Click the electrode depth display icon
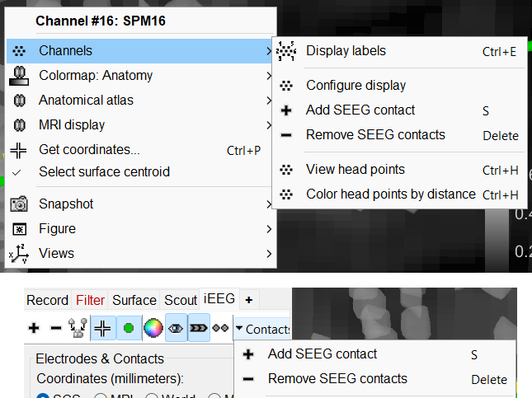Viewport: 532px width, 398px height. tap(199, 328)
